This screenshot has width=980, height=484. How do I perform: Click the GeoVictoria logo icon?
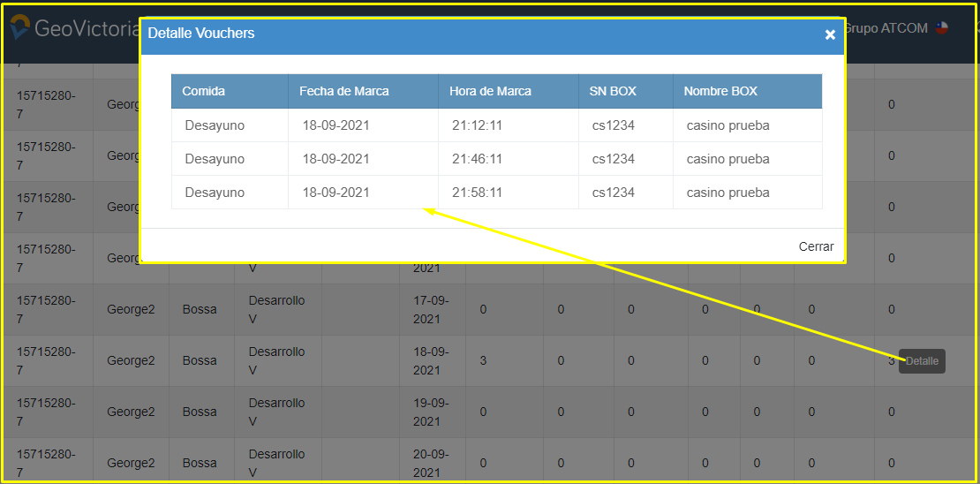coord(19,28)
